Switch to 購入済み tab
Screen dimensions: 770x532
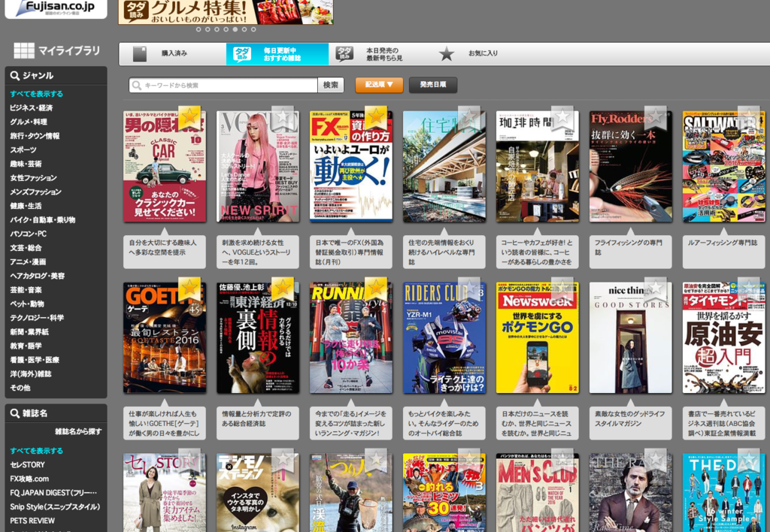172,53
